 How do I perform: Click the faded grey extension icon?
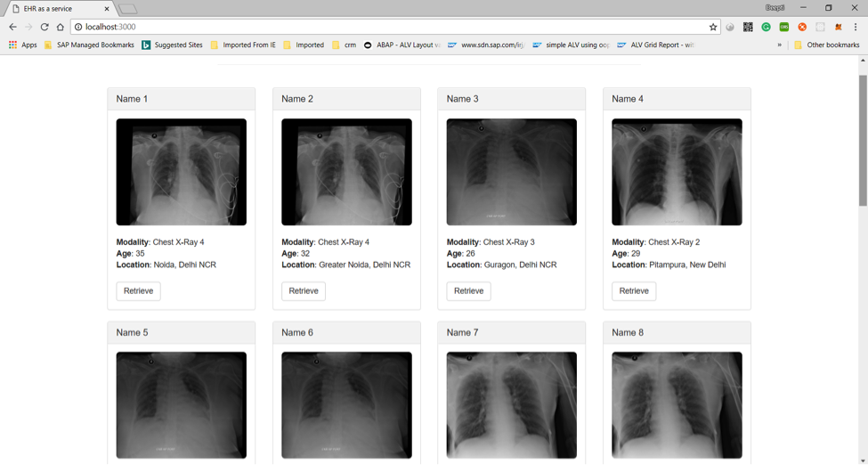(821, 27)
